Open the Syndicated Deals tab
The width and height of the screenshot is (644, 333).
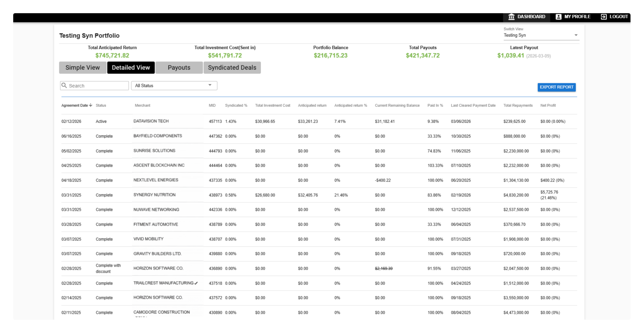[x=232, y=68]
